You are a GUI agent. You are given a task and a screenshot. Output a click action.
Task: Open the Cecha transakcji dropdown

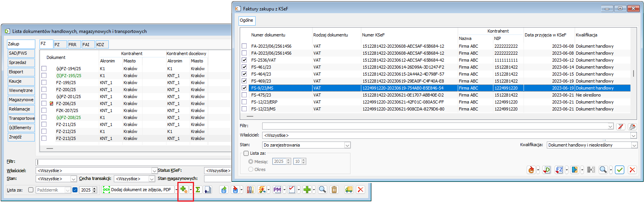pos(151,179)
